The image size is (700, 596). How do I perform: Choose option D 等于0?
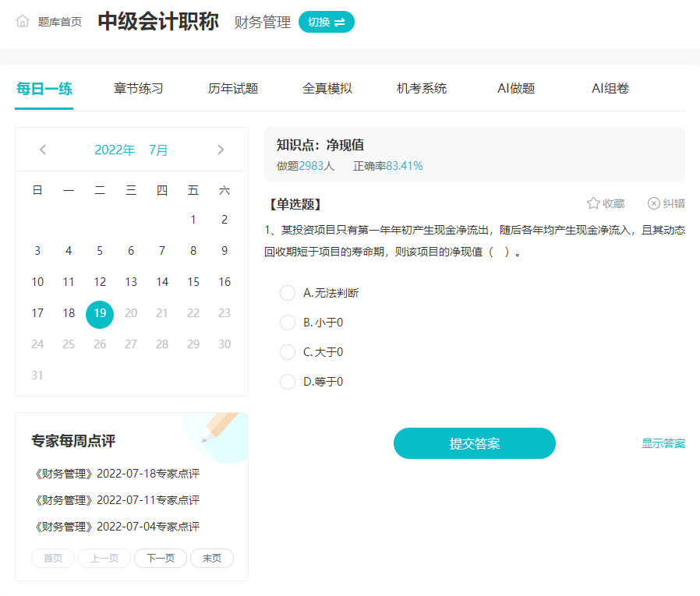pos(287,382)
